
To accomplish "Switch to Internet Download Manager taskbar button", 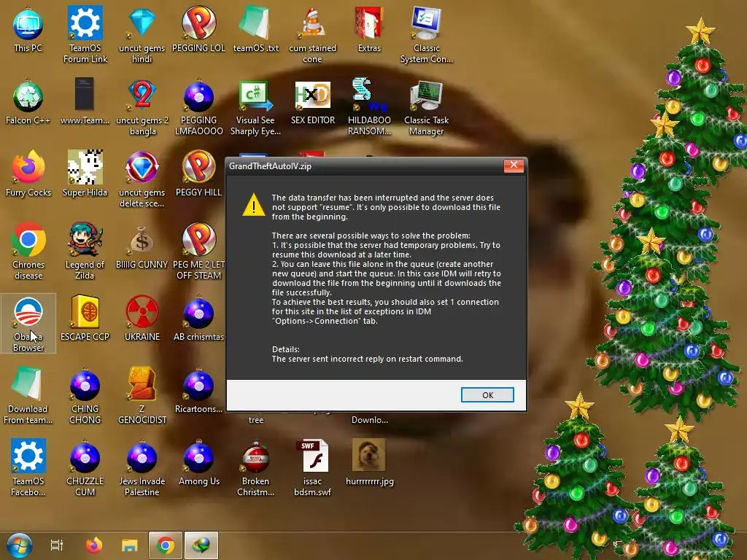I will click(201, 545).
